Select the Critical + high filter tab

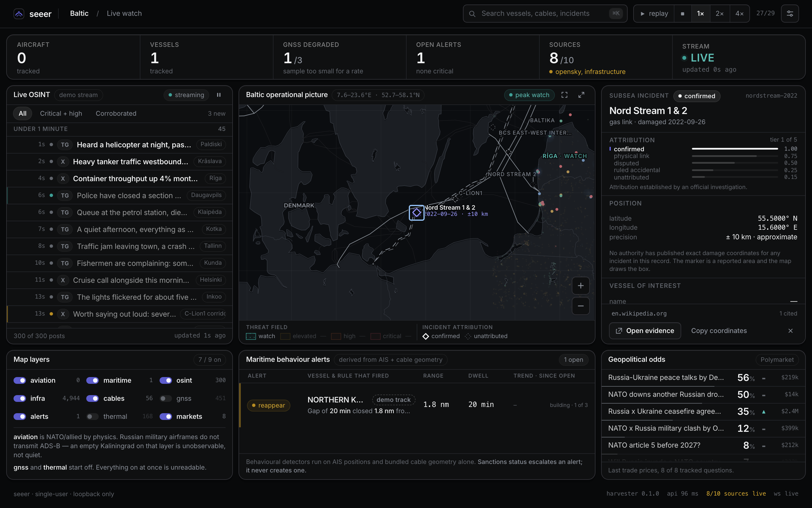pos(61,113)
